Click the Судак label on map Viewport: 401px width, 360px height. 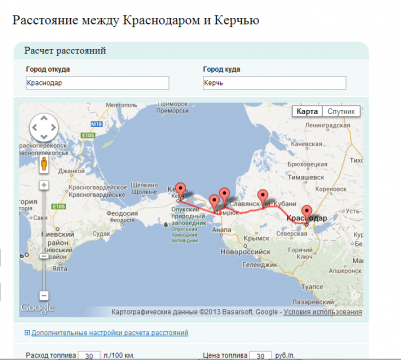tap(101, 234)
